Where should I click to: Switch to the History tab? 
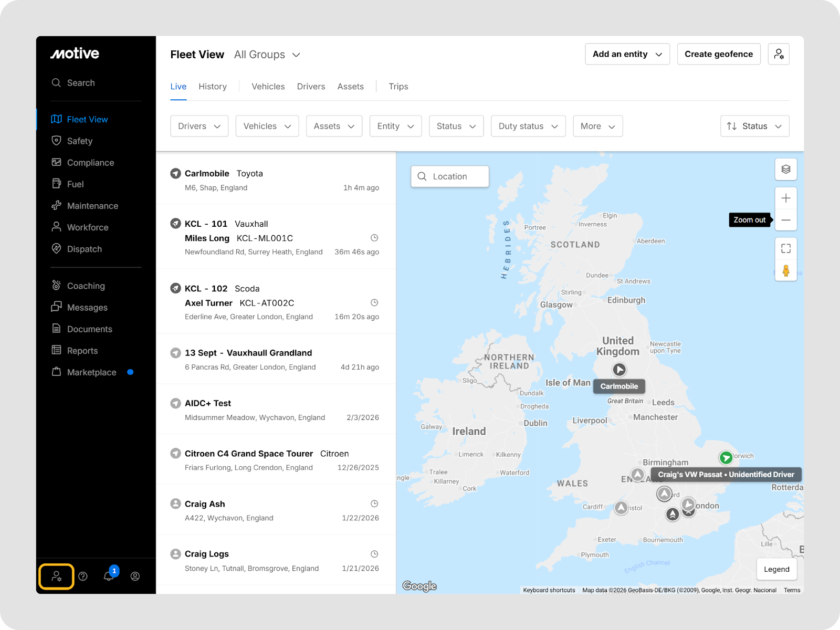point(213,87)
